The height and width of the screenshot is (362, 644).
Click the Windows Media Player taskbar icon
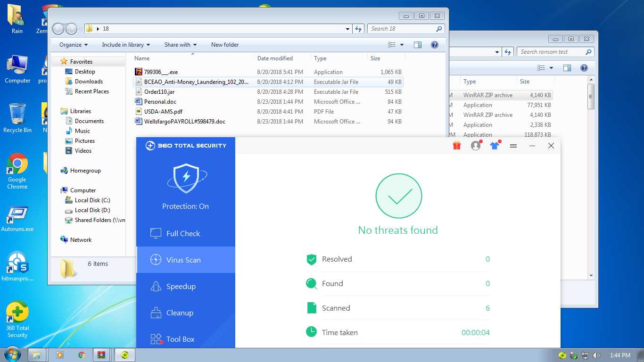tap(59, 355)
